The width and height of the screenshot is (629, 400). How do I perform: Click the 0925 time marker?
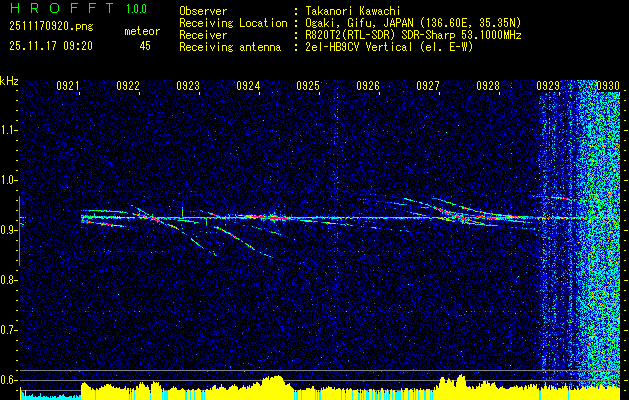pos(308,85)
